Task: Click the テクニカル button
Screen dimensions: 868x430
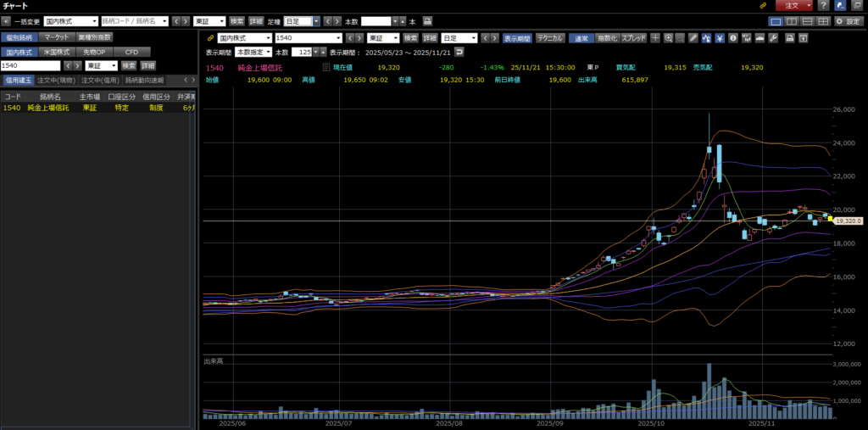Action: [x=549, y=38]
